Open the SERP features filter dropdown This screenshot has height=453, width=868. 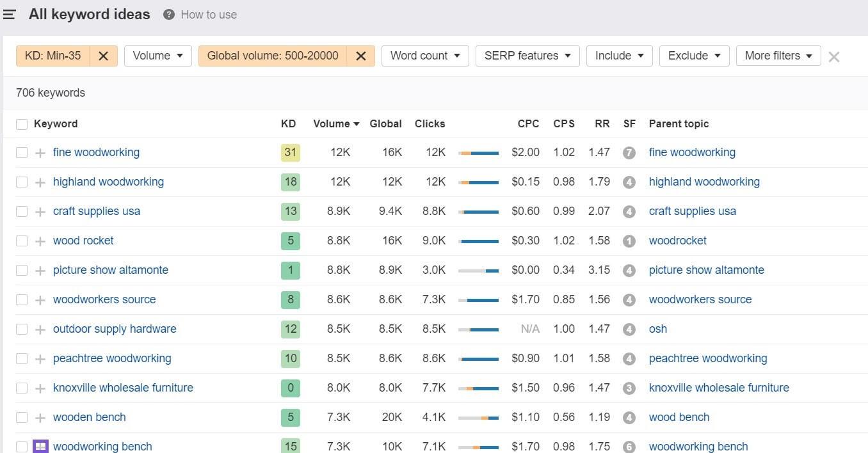coord(527,56)
